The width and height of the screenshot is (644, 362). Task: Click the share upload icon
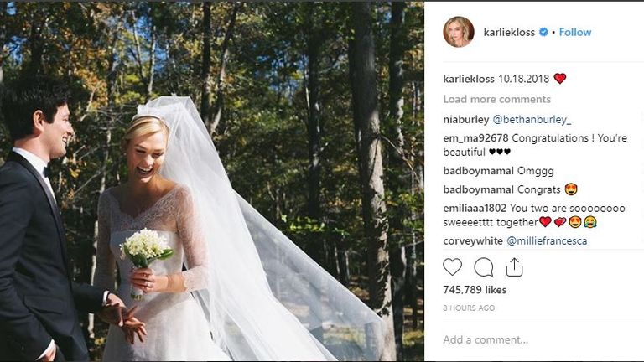click(514, 267)
